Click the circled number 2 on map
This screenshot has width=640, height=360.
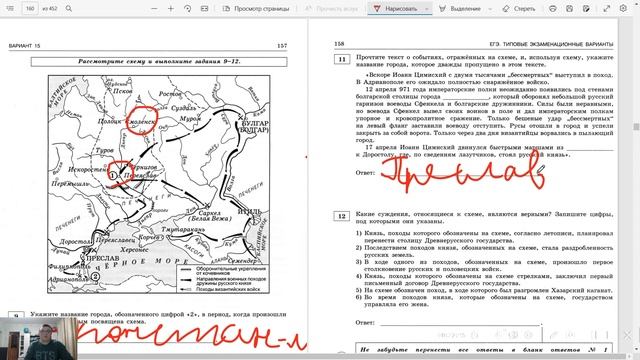point(95,276)
